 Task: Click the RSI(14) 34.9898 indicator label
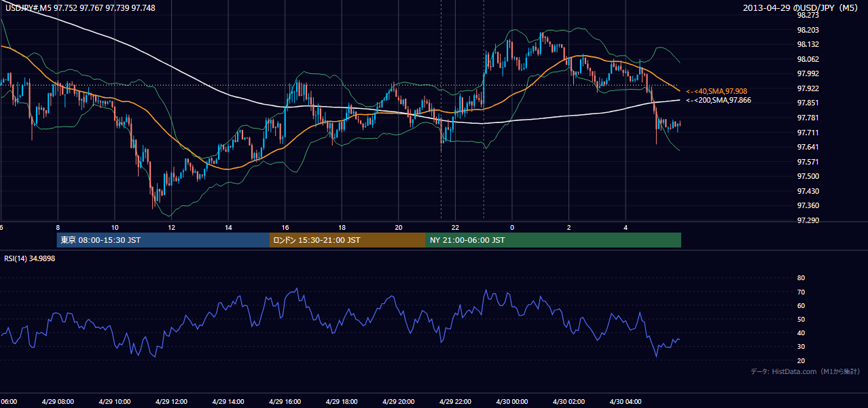pyautogui.click(x=30, y=258)
